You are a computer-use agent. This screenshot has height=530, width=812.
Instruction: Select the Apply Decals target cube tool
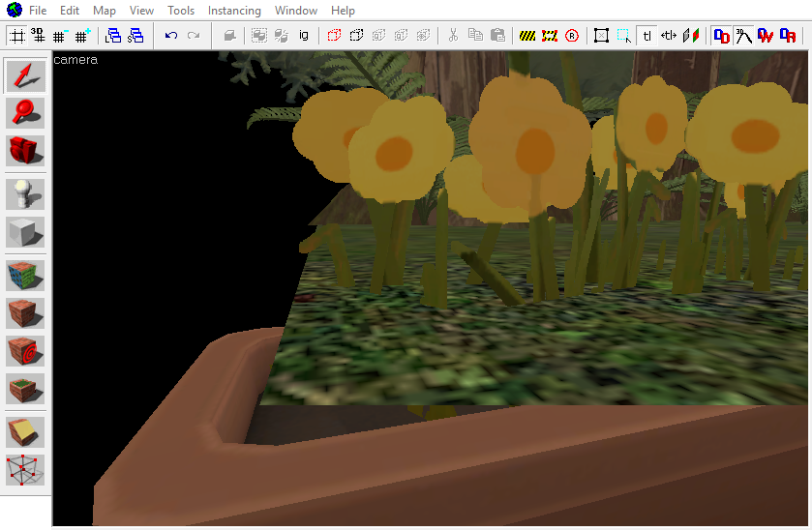25,351
